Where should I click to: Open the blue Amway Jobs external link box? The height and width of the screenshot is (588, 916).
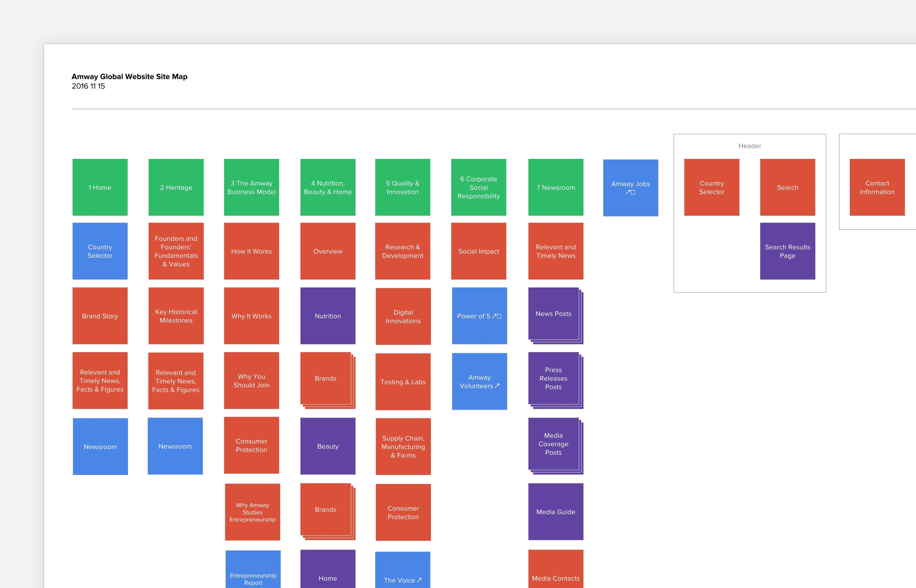point(631,188)
